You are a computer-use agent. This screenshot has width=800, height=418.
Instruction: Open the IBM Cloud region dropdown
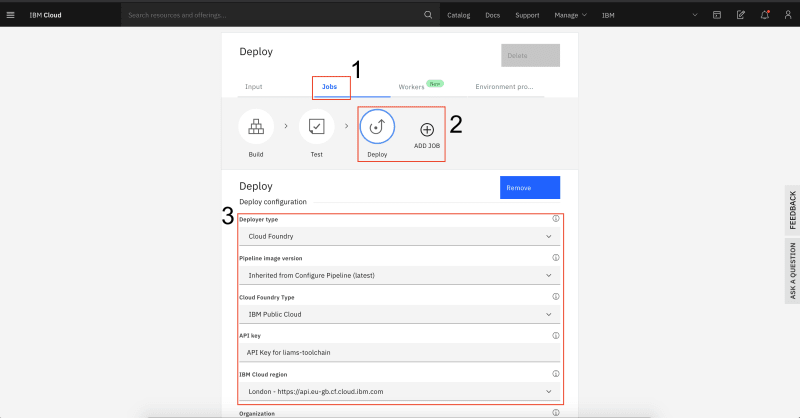pos(399,391)
